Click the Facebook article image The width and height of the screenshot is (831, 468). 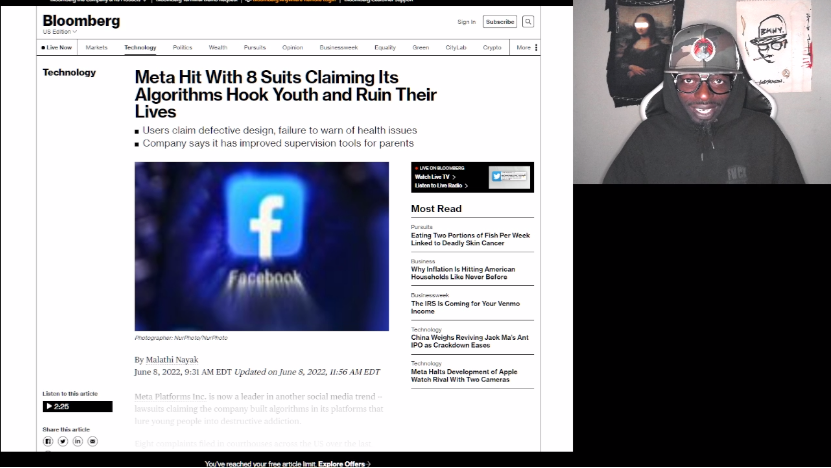(x=262, y=246)
